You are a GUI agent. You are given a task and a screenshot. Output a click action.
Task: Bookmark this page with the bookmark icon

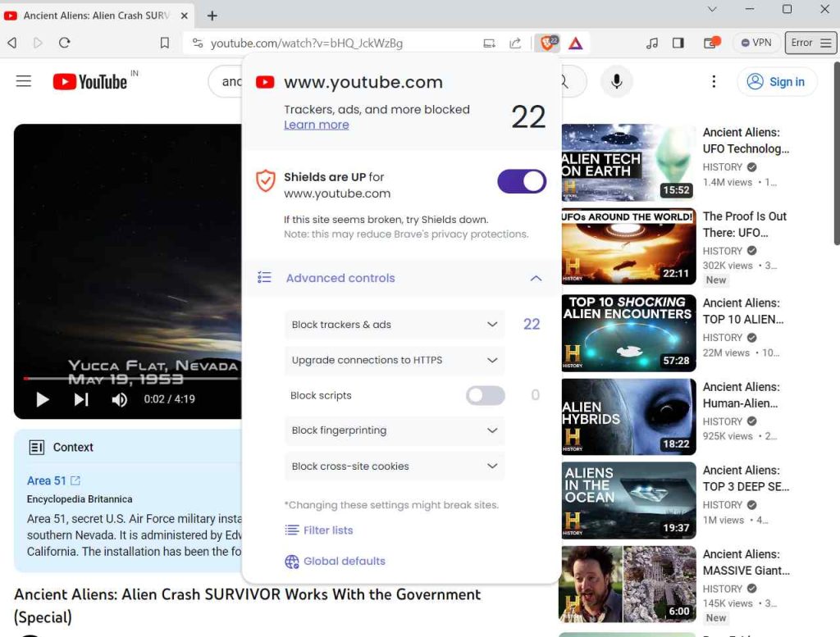pos(164,43)
